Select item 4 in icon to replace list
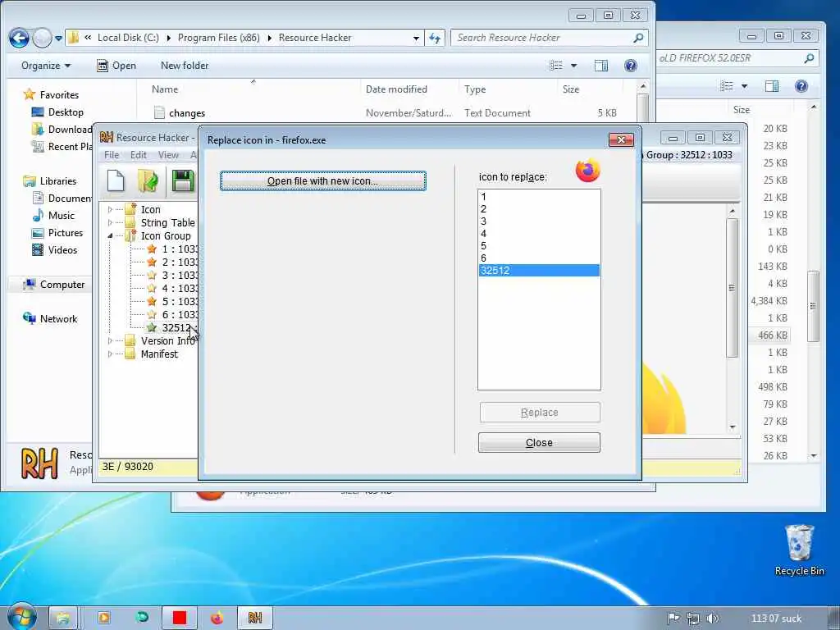This screenshot has width=840, height=630. point(538,234)
